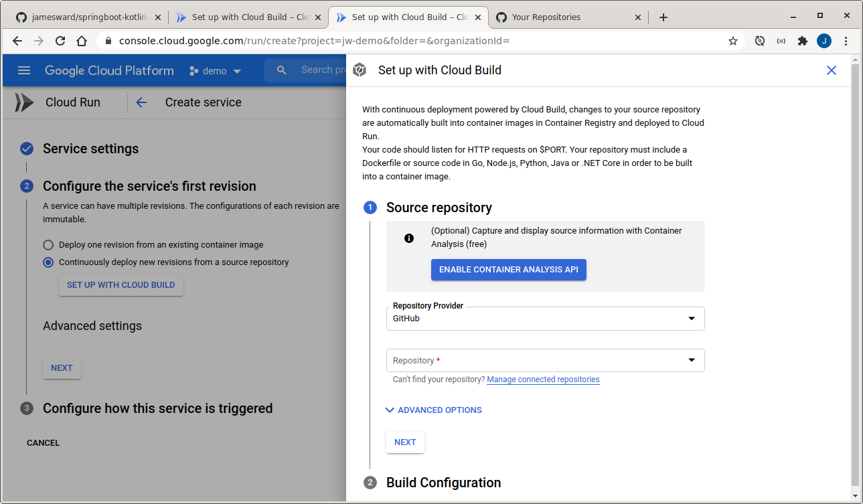The image size is (863, 504).
Task: Select Continuously deploy new revisions radio button
Action: tap(48, 262)
